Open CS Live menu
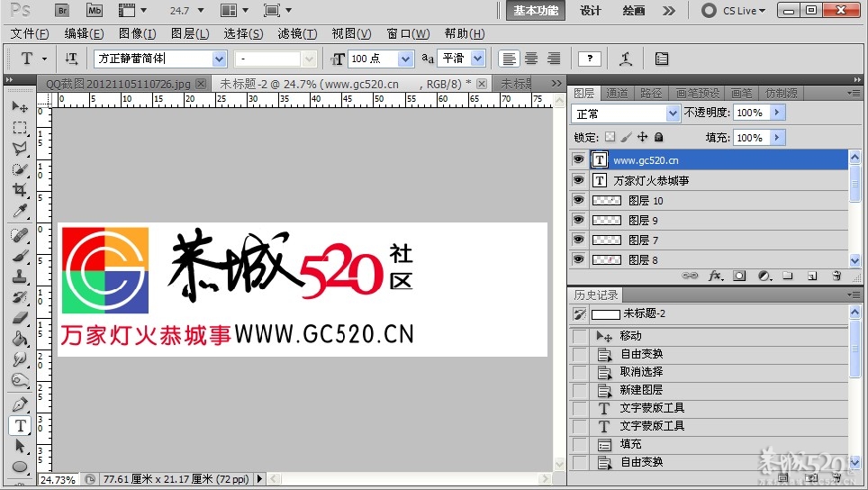This screenshot has width=868, height=490. pos(734,11)
